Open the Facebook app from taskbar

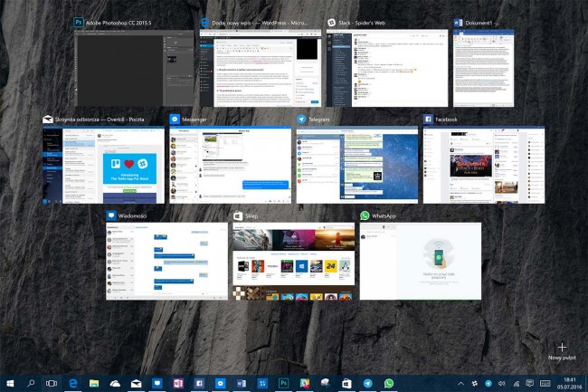coord(199,383)
